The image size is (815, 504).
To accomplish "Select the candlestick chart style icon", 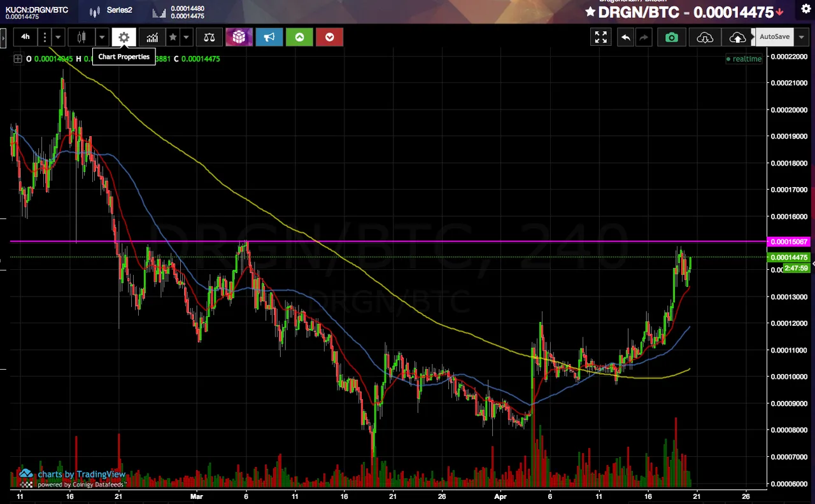I will point(81,37).
